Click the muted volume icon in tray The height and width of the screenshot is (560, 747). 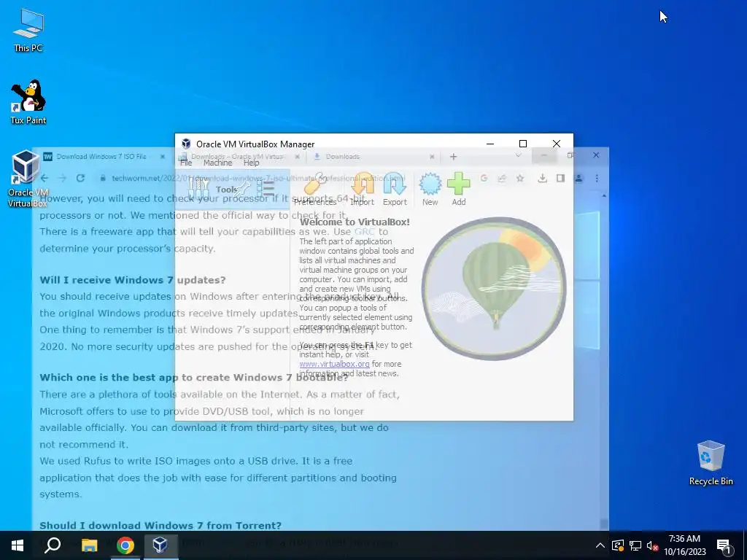tap(652, 545)
